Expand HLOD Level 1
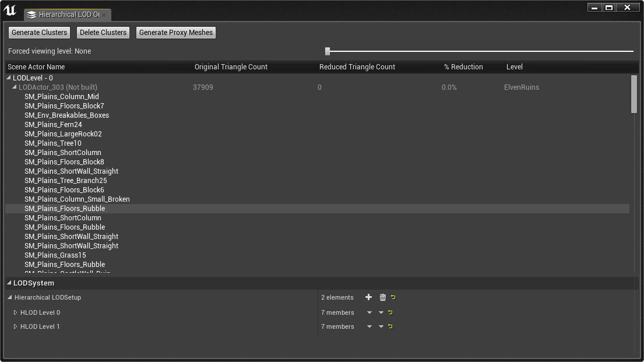This screenshot has width=644, height=362. pos(15,326)
